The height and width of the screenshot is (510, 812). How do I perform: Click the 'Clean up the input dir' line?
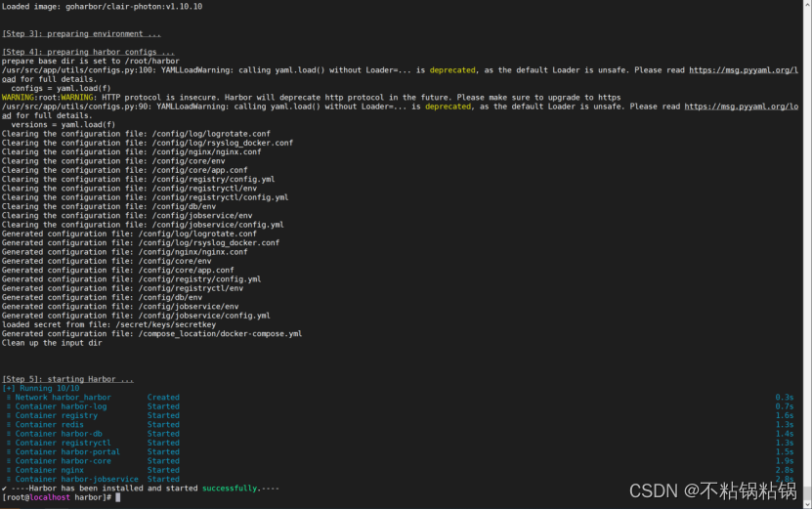coord(52,343)
